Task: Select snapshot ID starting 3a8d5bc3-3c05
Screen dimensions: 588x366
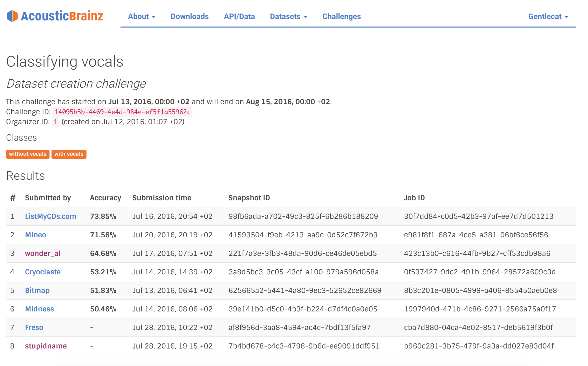Action: pos(303,272)
